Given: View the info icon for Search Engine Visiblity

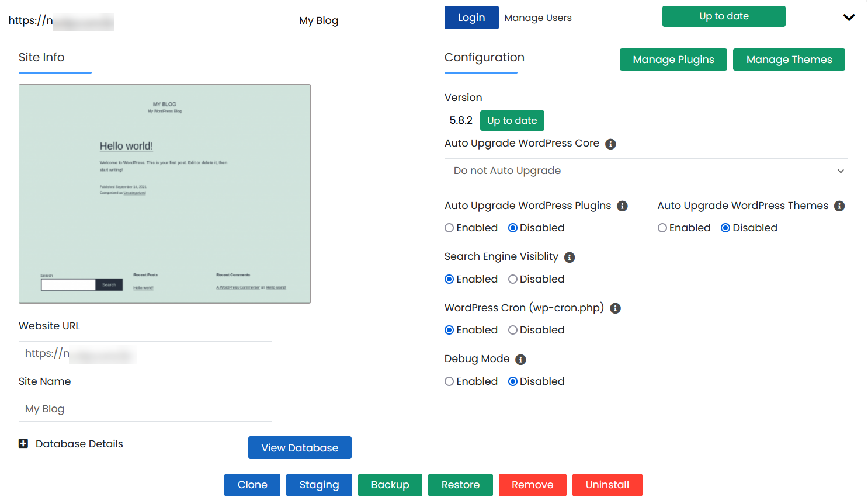Looking at the screenshot, I should 570,257.
